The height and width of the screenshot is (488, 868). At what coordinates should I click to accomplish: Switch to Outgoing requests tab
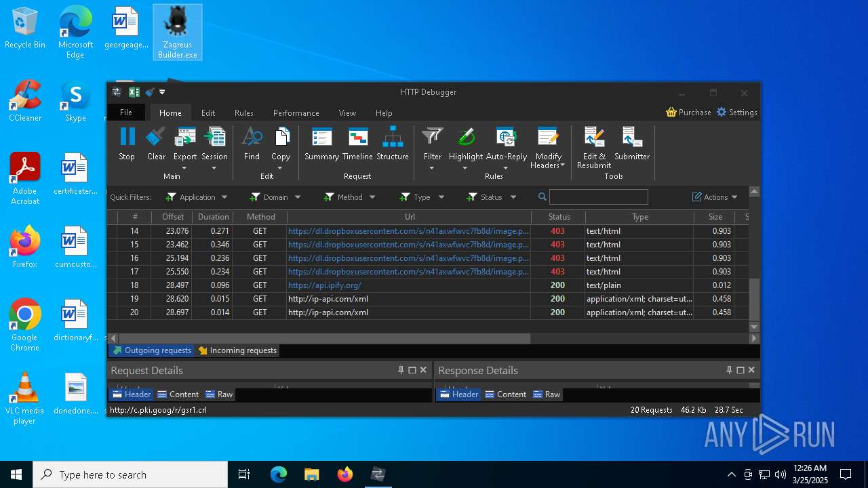(152, 350)
